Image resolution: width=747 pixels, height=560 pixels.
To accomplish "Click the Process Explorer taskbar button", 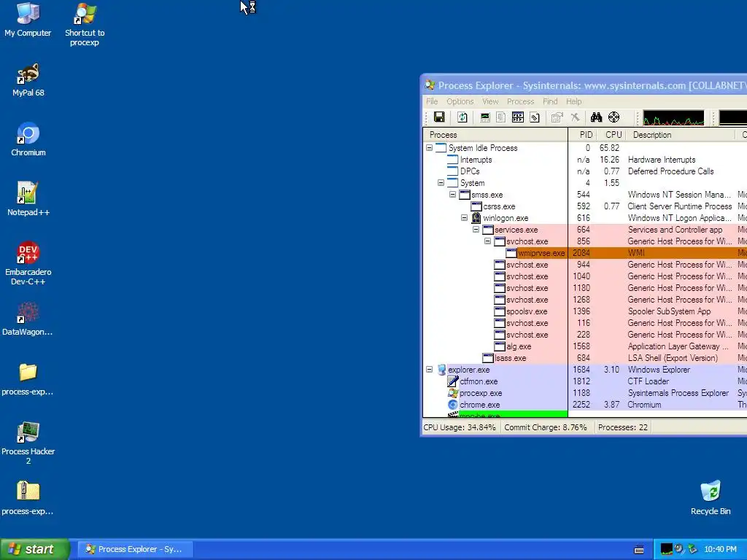I will pos(136,550).
